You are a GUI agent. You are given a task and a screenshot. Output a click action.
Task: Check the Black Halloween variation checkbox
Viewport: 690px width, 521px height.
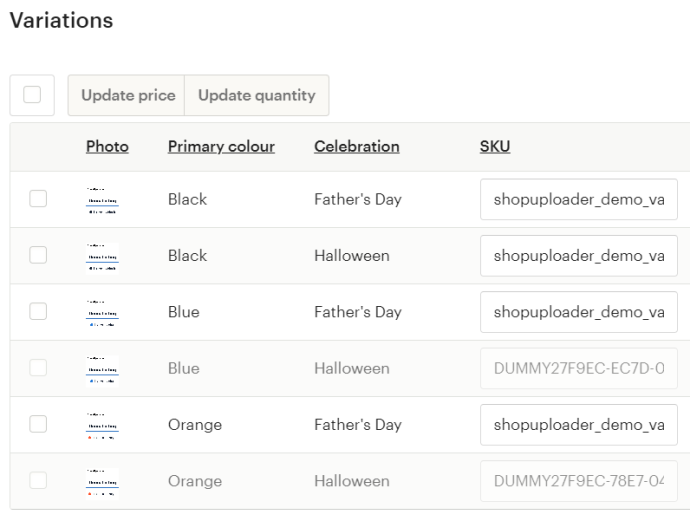[38, 255]
